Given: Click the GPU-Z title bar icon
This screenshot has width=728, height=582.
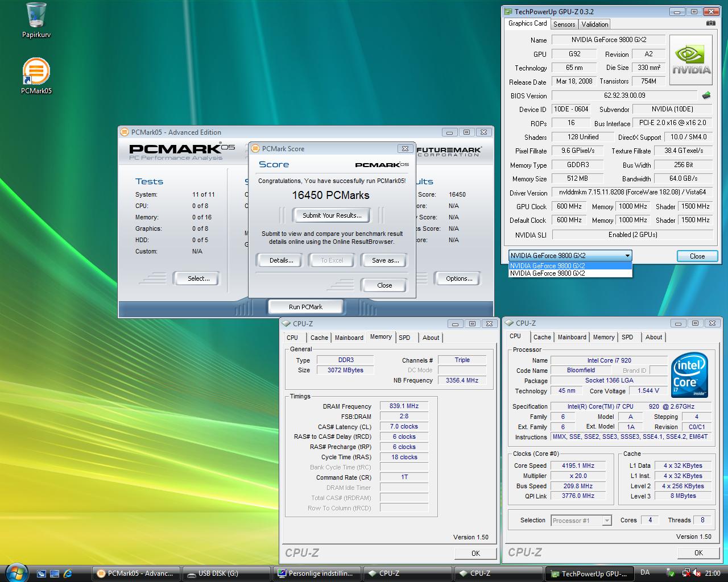Looking at the screenshot, I should point(508,11).
